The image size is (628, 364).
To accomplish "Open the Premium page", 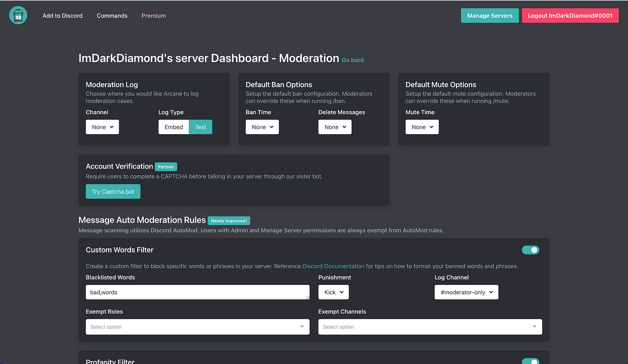I will coord(154,16).
